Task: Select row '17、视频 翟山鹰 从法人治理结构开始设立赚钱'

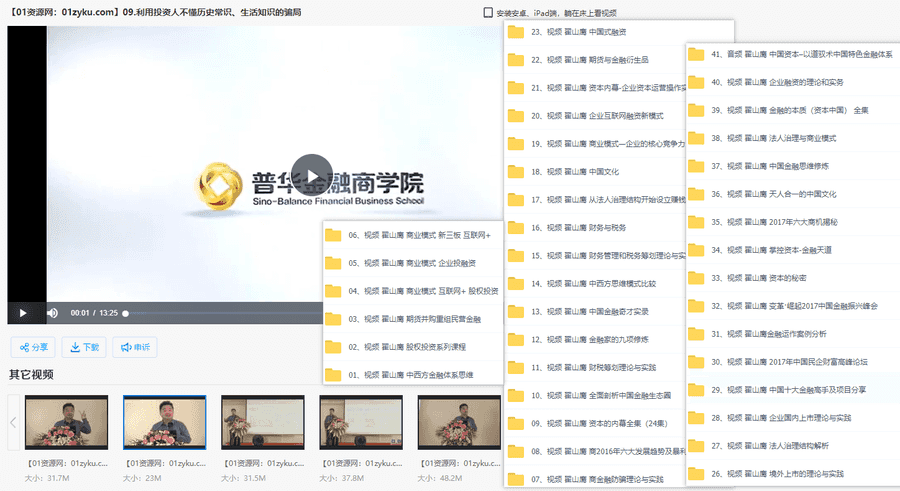Action: pyautogui.click(x=595, y=200)
